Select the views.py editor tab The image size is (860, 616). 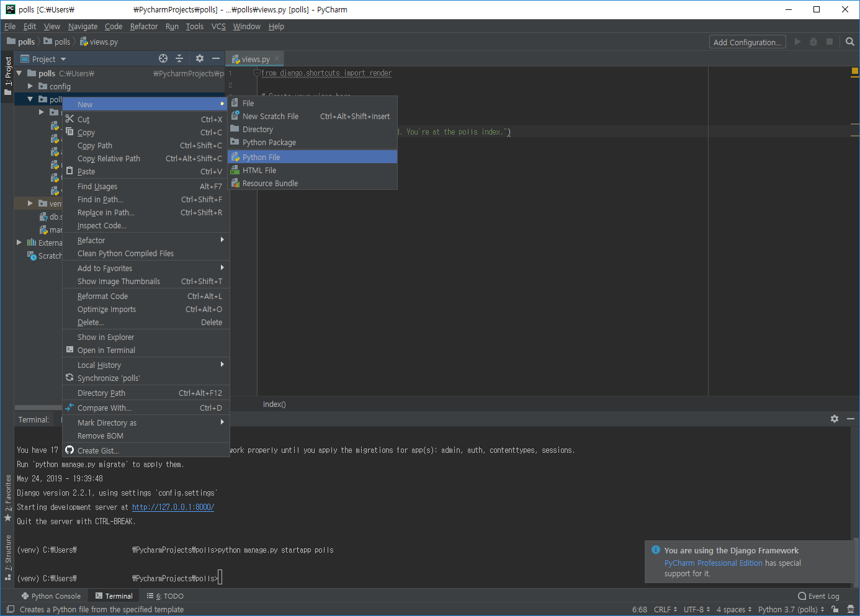point(255,59)
